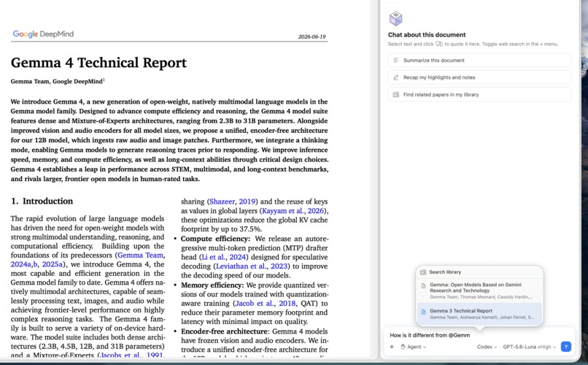
Task: Click the Google DeepMind logo in the paper
Action: tap(43, 34)
